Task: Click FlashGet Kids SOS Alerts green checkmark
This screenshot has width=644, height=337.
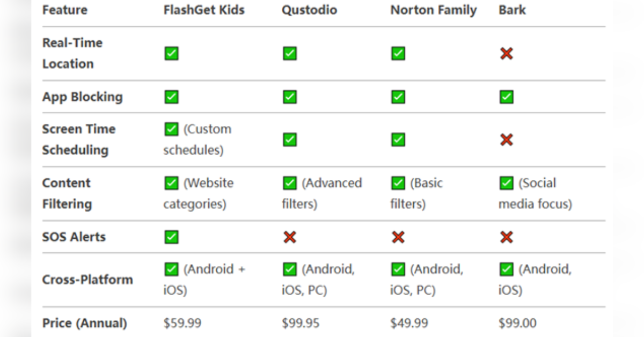Action: pos(172,237)
